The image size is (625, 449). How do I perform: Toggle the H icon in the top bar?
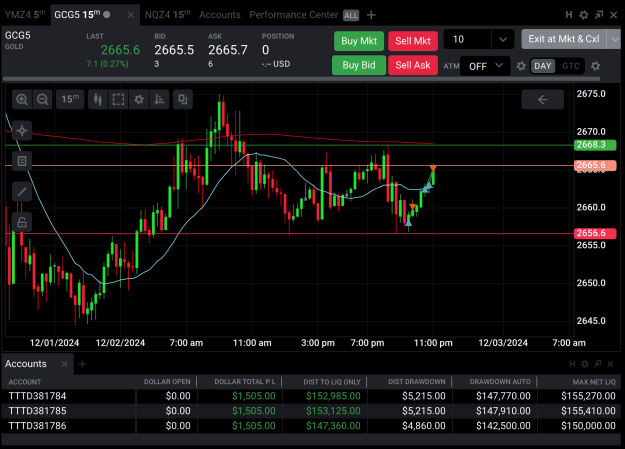[569, 15]
